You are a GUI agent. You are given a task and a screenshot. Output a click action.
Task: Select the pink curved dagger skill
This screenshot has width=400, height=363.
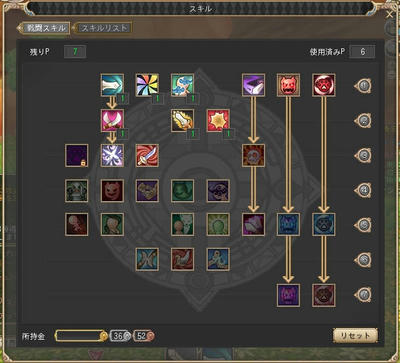112,120
